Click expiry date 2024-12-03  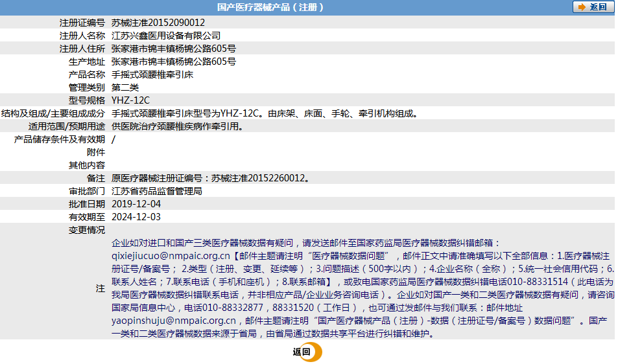(x=136, y=217)
